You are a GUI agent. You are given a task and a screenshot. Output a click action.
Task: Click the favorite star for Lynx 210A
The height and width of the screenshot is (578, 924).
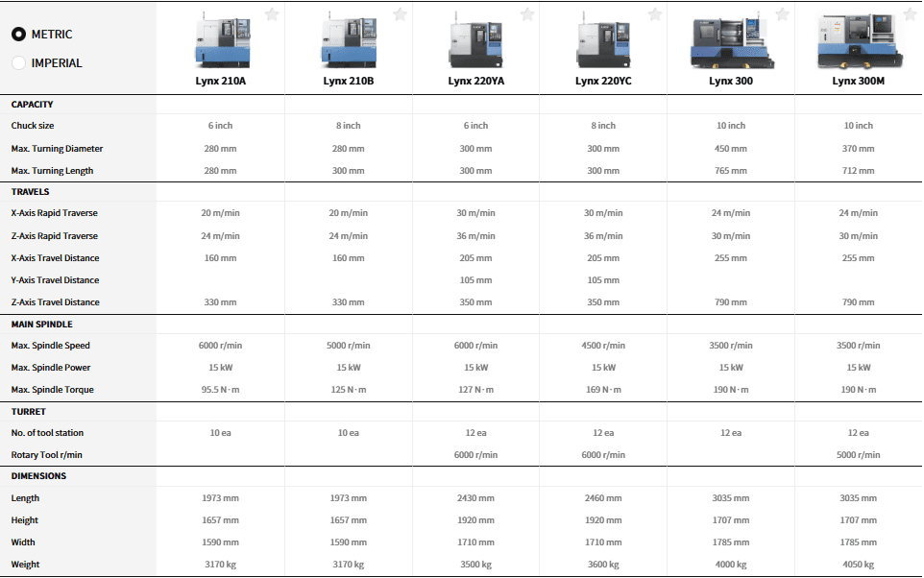click(x=272, y=14)
